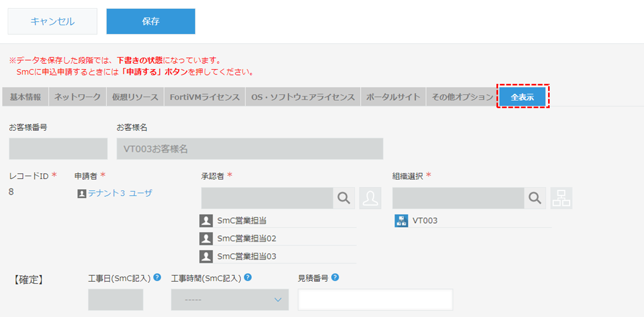Open user picker icon beside 承認者 search
The image size is (644, 317).
tap(370, 198)
